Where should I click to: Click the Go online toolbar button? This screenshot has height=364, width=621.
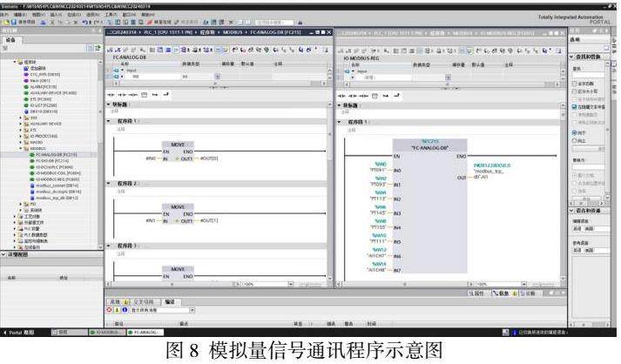tap(160, 22)
